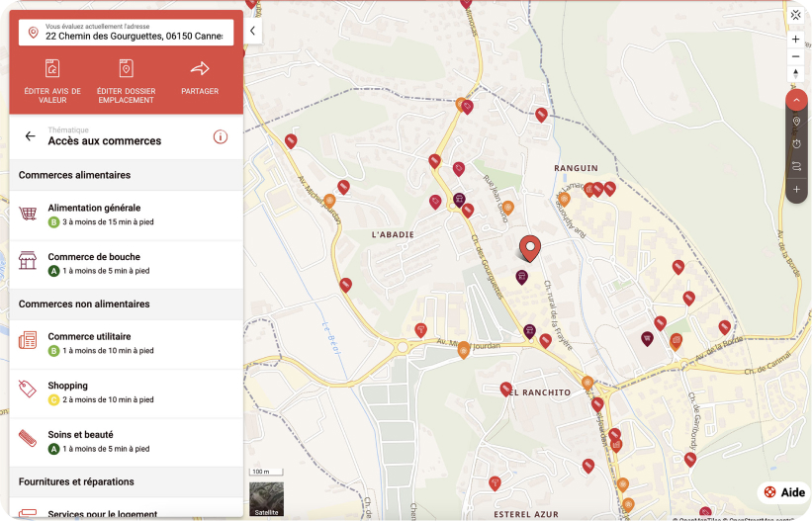This screenshot has width=812, height=521.
Task: Click the orange marker under the Av. Michel Jourdan label
Action: (x=464, y=351)
